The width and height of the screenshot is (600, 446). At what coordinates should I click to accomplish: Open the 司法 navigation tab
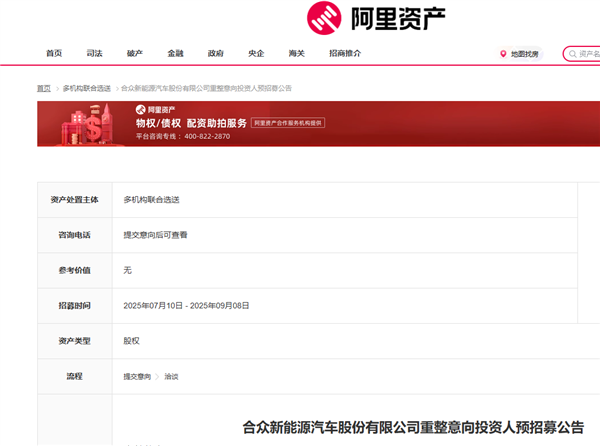click(x=94, y=53)
